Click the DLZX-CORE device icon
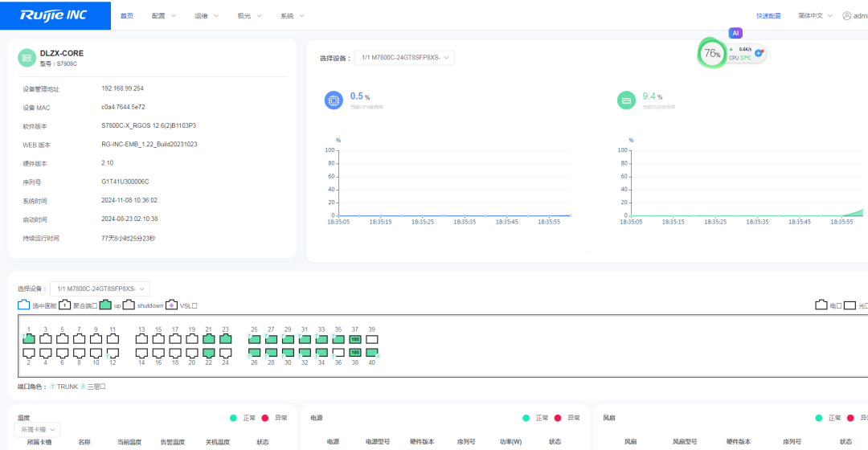Image resolution: width=868 pixels, height=450 pixels. 27,58
